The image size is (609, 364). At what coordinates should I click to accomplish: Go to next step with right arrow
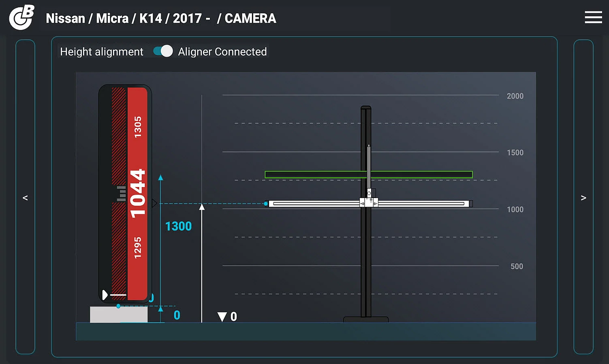pos(583,197)
